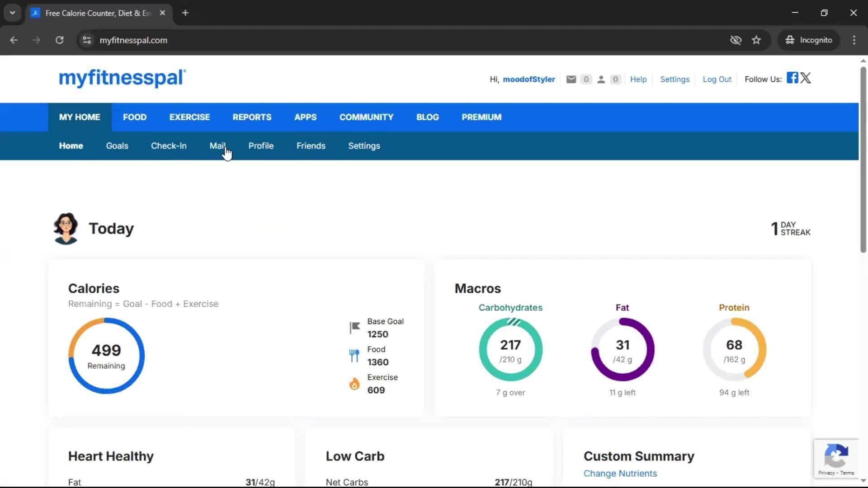Screen dimensions: 868x488
Task: Select Check-In from the sub menu
Action: (169, 146)
